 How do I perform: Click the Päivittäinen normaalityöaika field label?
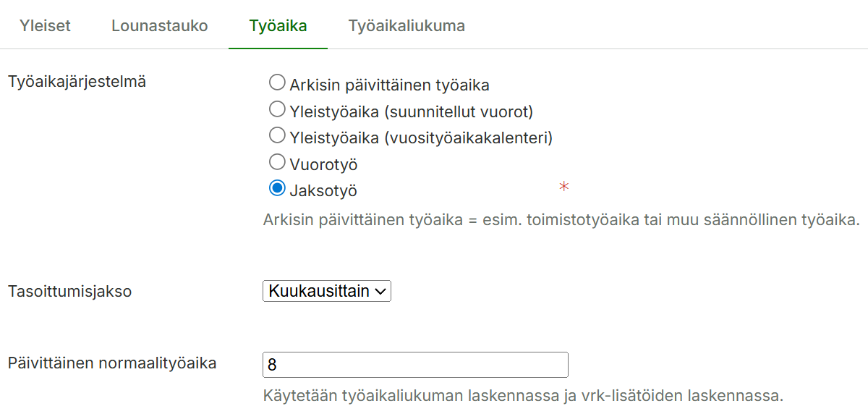click(x=112, y=363)
